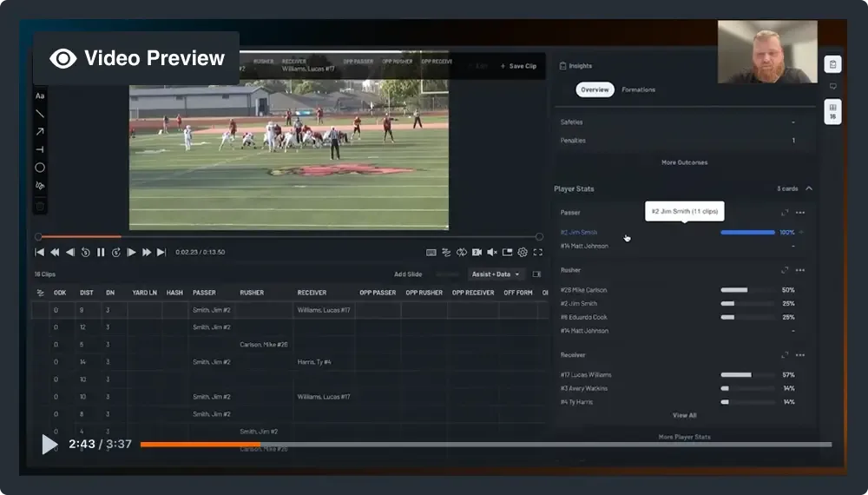Screen dimensions: 868x495
Task: Skip to the next clip
Action: [161, 253]
